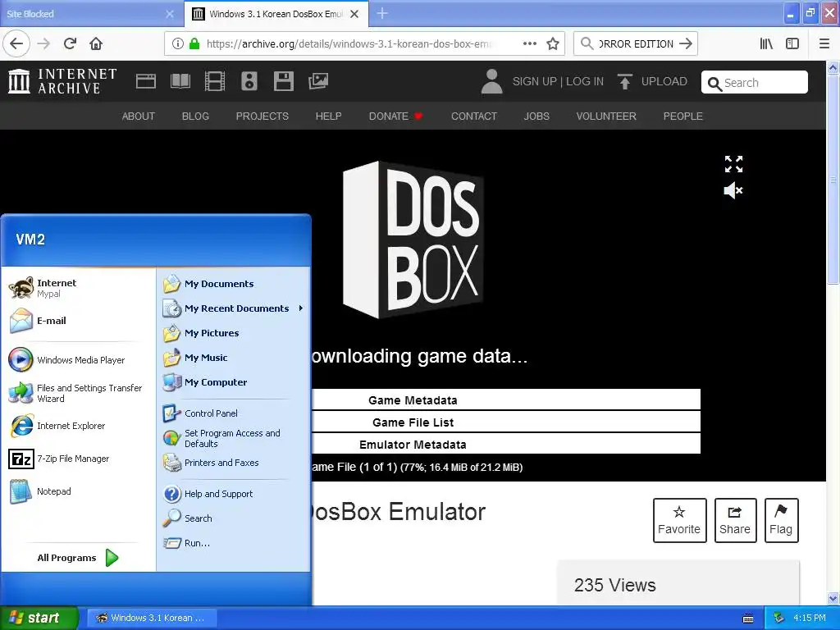The image size is (840, 630).
Task: Click Internet Archive Search field
Action: (755, 83)
